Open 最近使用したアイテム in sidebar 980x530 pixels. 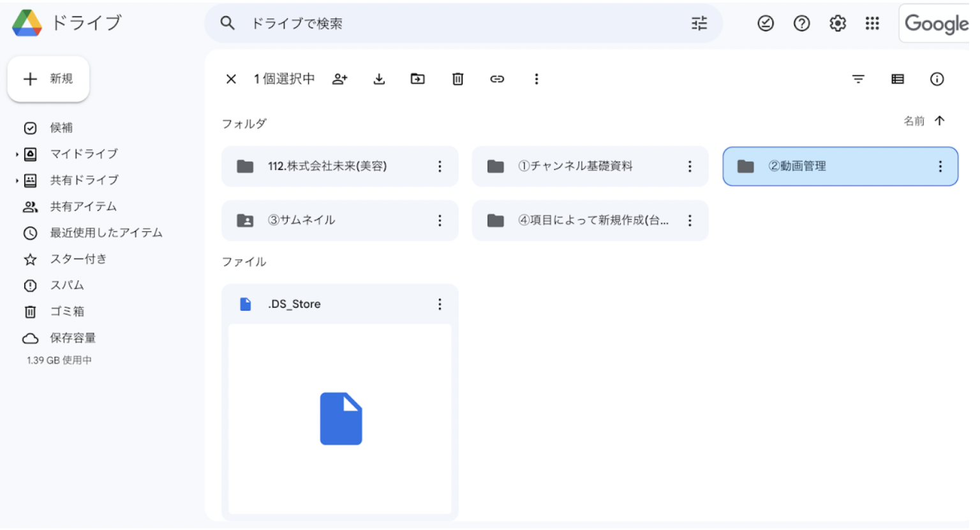pyautogui.click(x=106, y=233)
